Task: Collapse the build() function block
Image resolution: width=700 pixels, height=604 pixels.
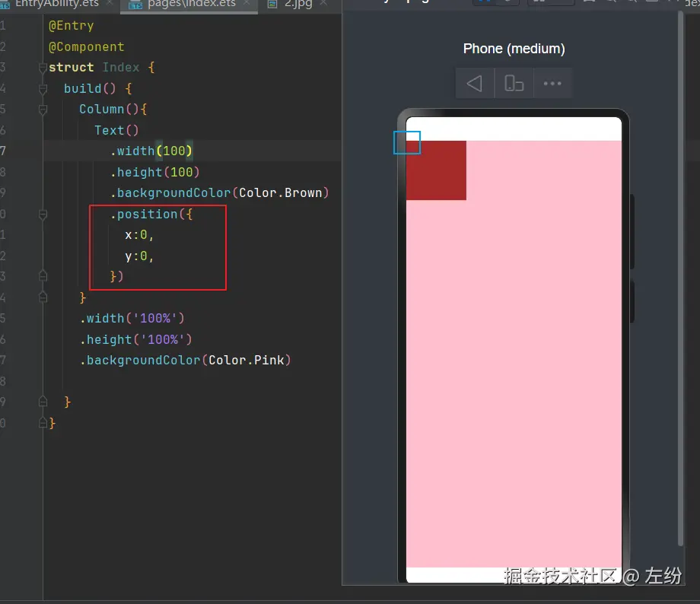Action: [x=43, y=89]
